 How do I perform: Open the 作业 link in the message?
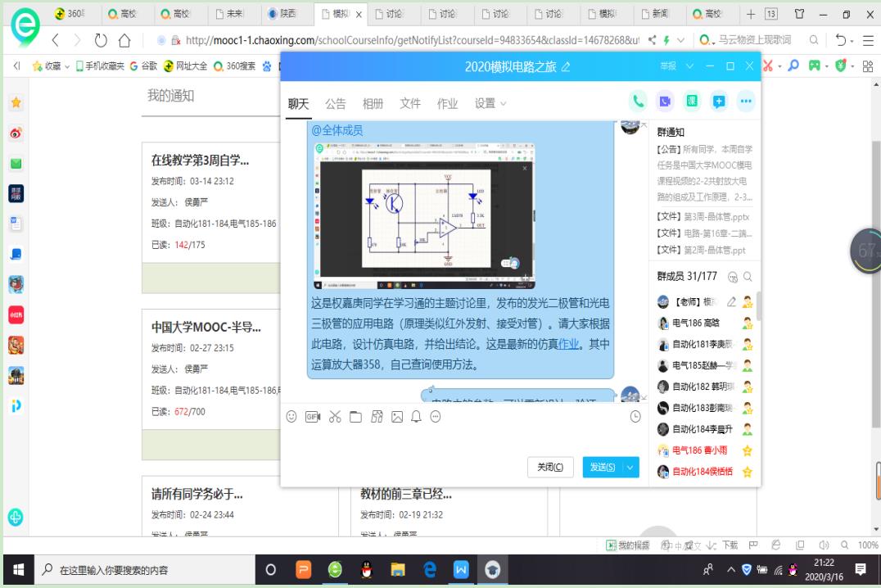pyautogui.click(x=568, y=344)
